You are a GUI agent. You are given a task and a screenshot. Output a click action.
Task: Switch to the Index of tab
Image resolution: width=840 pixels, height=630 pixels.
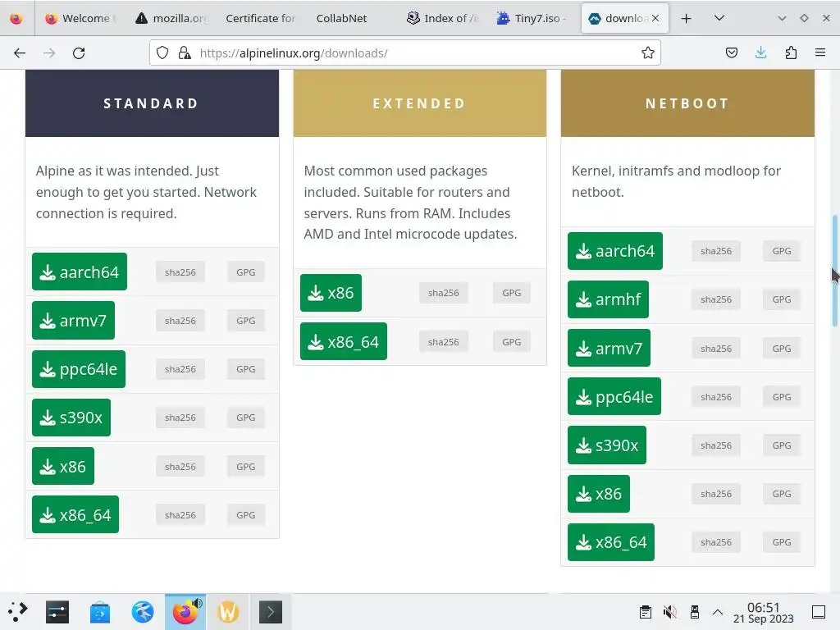[x=444, y=19]
